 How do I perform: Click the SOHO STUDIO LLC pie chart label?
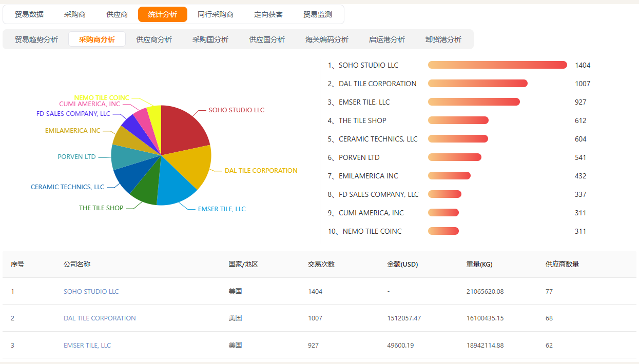pyautogui.click(x=236, y=110)
